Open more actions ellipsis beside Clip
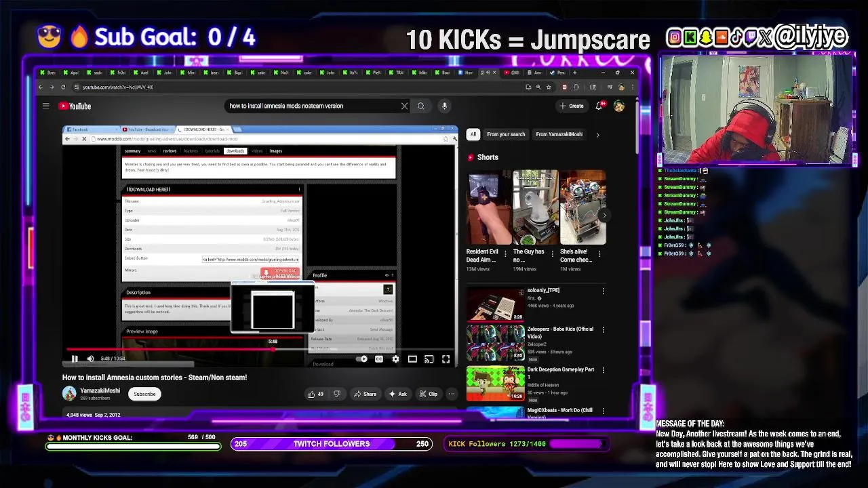Viewport: 868px width, 488px height. (452, 394)
